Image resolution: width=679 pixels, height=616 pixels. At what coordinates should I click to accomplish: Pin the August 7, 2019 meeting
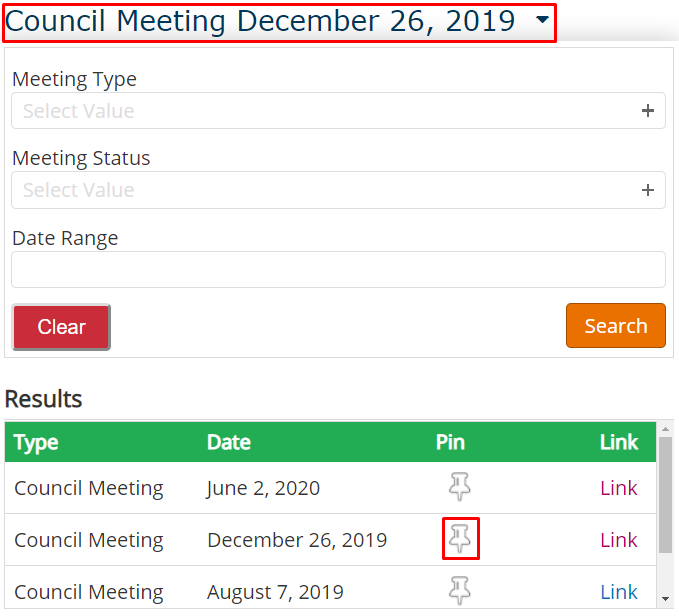(x=459, y=590)
